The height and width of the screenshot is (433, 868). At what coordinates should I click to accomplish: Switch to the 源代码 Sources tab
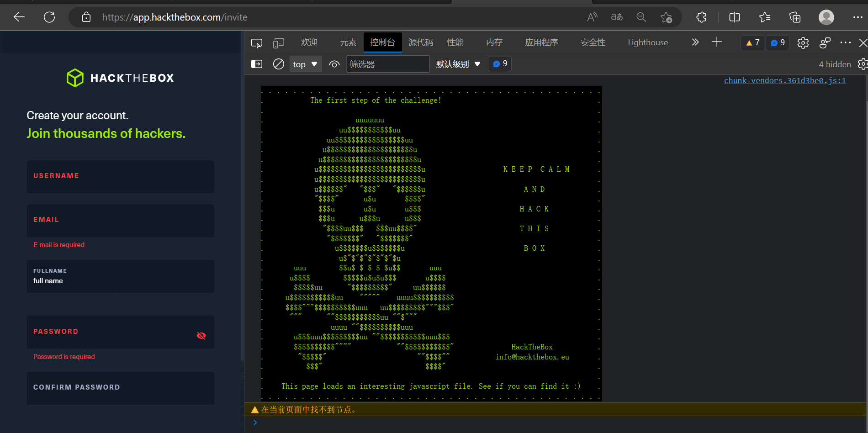421,42
